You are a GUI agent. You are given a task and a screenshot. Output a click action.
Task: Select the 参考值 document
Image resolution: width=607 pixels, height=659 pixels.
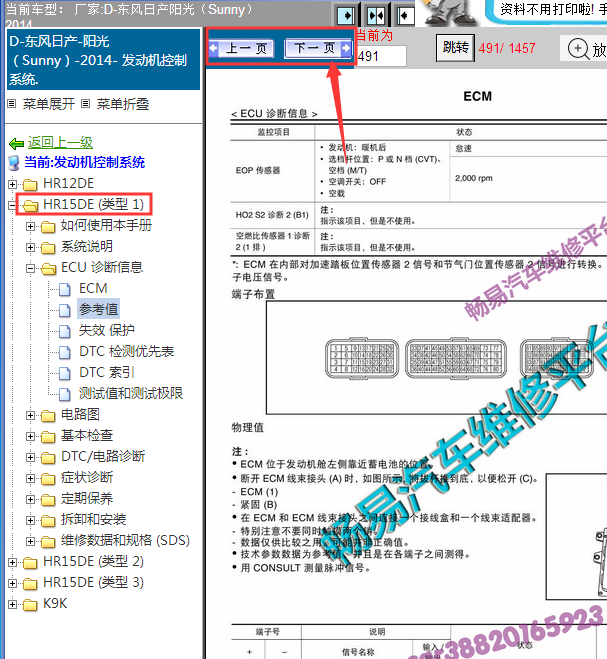pyautogui.click(x=98, y=309)
